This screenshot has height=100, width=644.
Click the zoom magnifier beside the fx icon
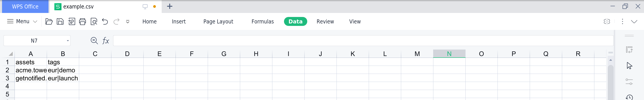(x=94, y=41)
